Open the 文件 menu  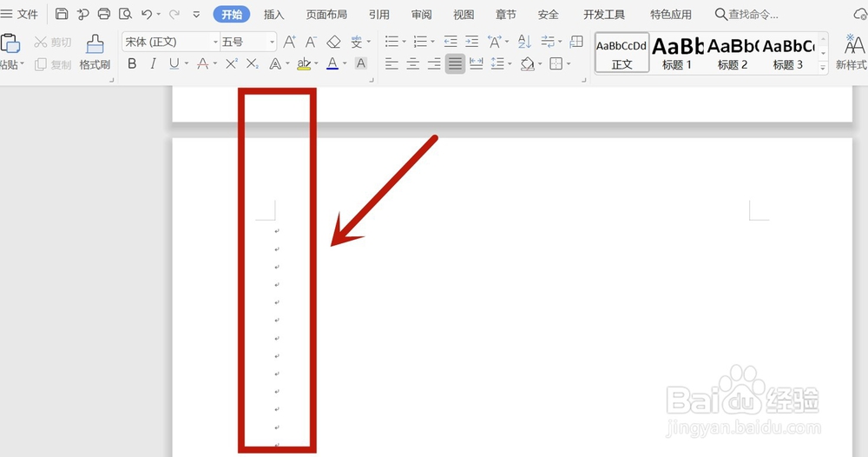(x=20, y=14)
